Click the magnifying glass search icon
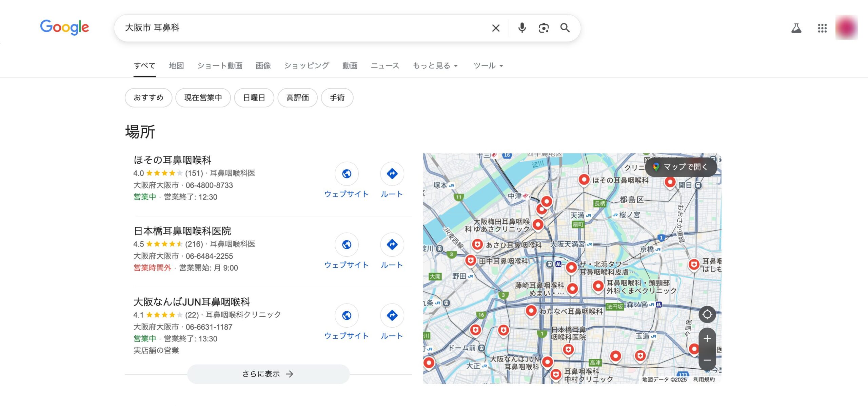This screenshot has height=406, width=868. (565, 28)
